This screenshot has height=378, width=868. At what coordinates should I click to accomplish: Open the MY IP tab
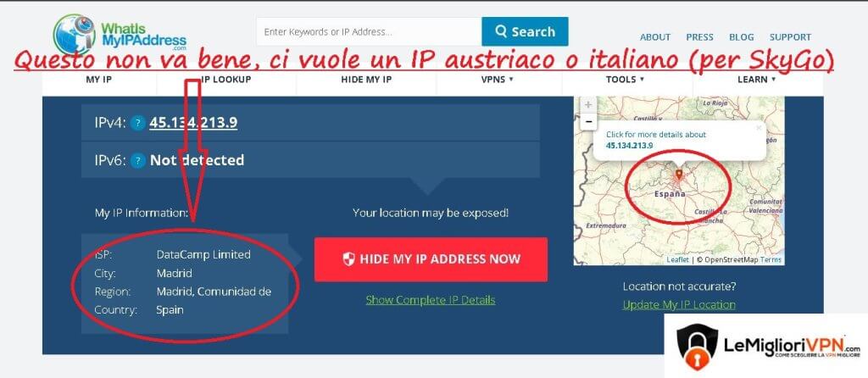[98, 80]
